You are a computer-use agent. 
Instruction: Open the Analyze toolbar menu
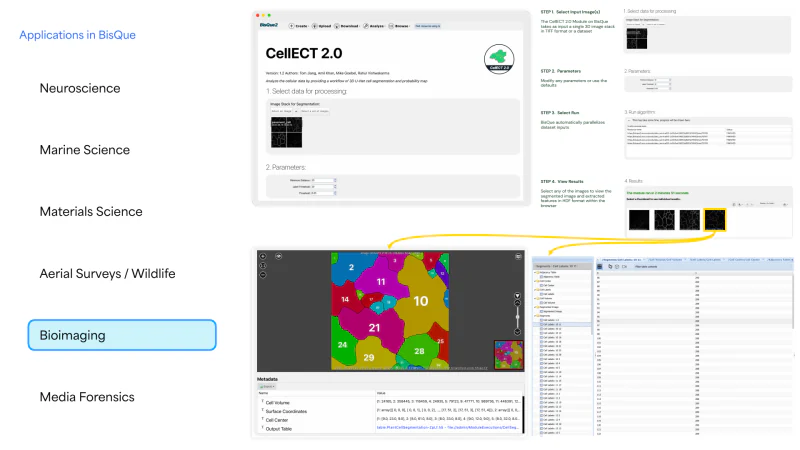pos(374,26)
